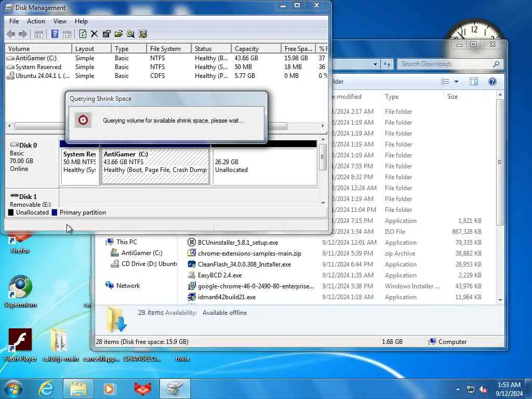Open the Help menu
The height and width of the screenshot is (399, 532).
pyautogui.click(x=81, y=21)
